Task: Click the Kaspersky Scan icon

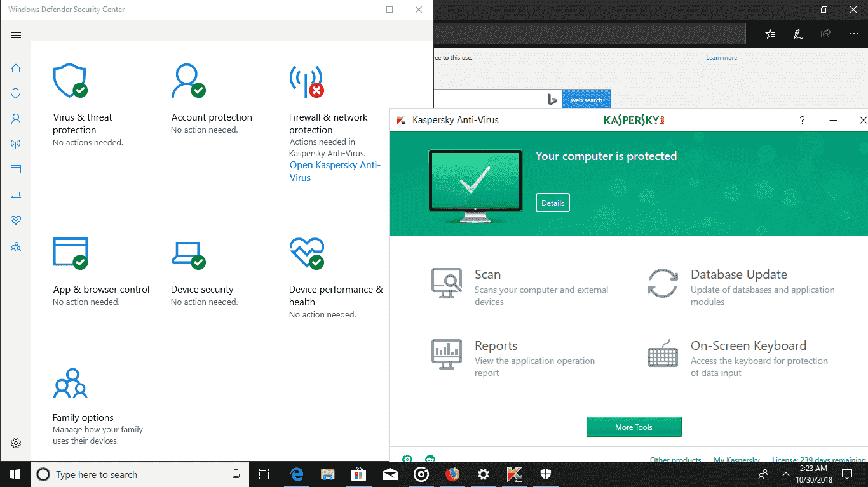Action: [447, 283]
